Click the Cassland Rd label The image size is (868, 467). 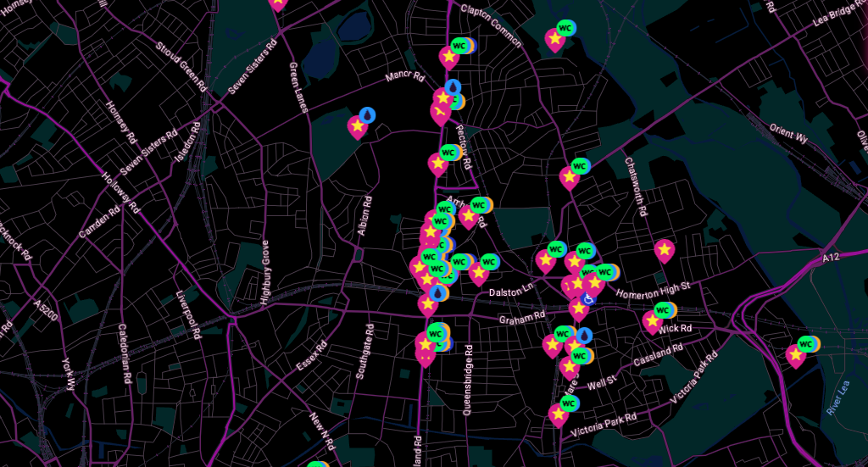[x=658, y=354]
